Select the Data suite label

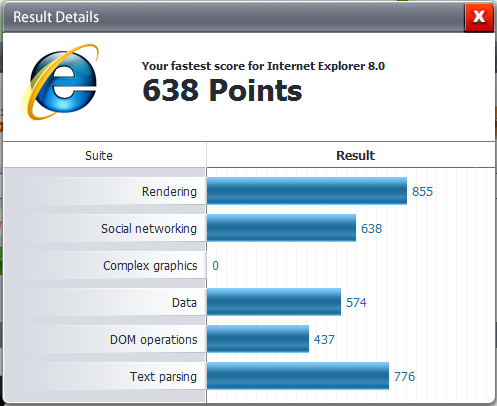click(x=184, y=303)
